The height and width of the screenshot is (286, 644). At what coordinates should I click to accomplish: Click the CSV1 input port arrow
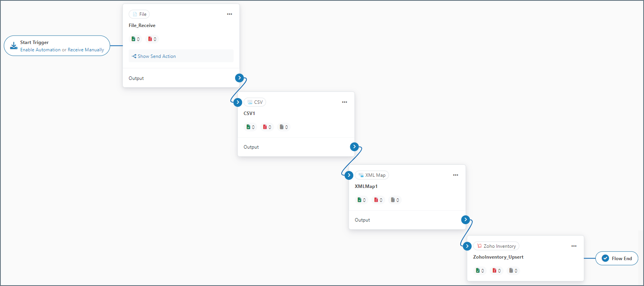click(x=238, y=102)
